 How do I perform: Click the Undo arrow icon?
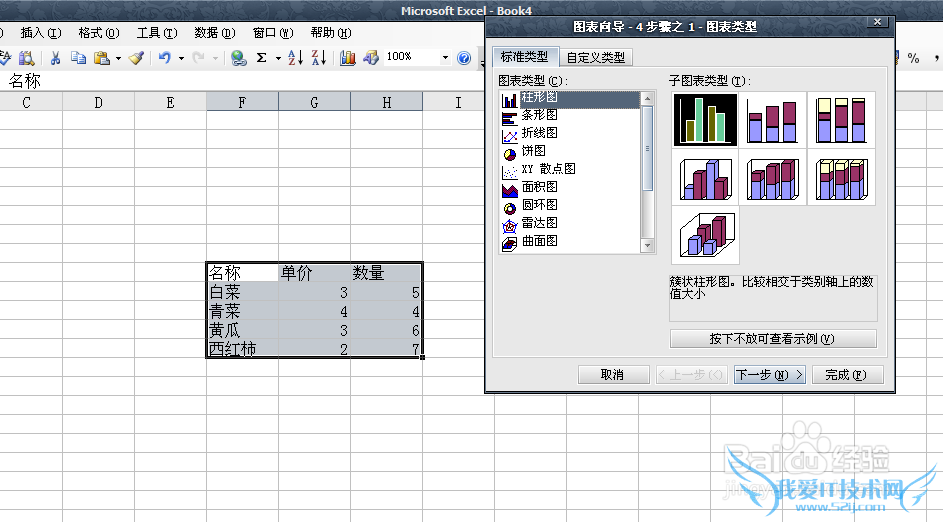tap(164, 58)
